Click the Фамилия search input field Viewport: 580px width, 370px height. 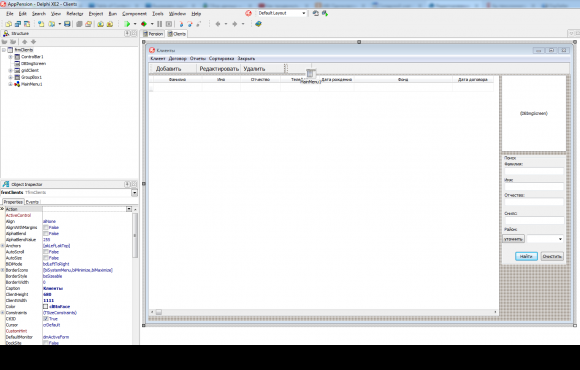click(x=534, y=171)
